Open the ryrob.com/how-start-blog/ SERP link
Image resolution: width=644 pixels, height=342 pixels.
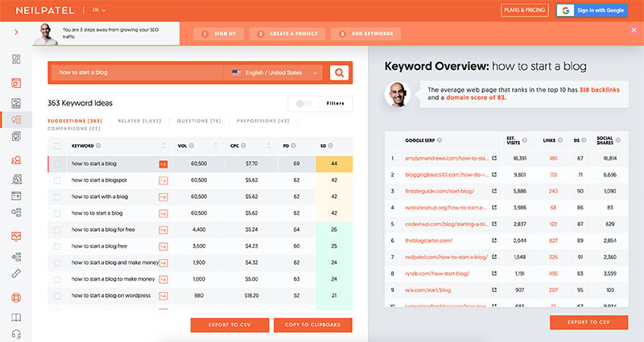coord(437,274)
